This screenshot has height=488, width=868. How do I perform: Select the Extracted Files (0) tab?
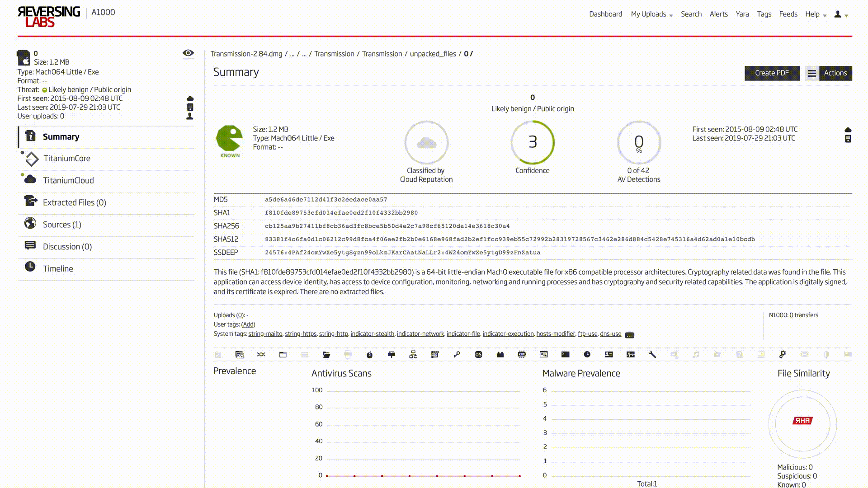pos(107,202)
